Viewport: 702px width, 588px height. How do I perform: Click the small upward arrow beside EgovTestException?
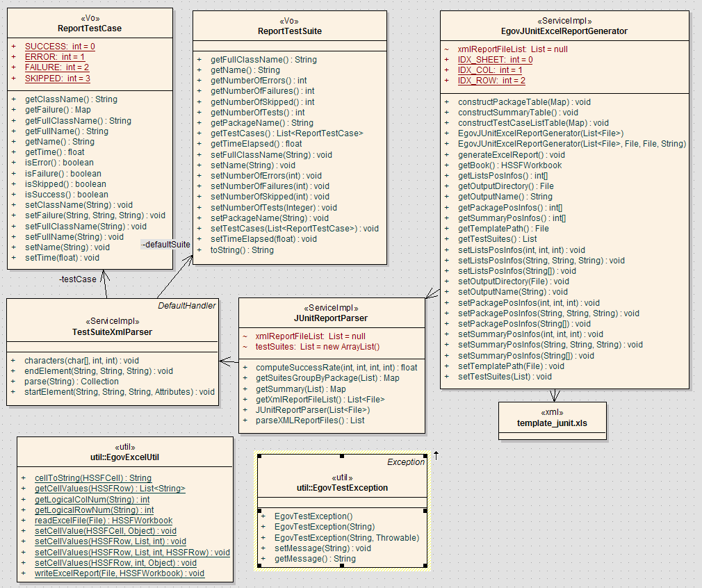point(436,455)
